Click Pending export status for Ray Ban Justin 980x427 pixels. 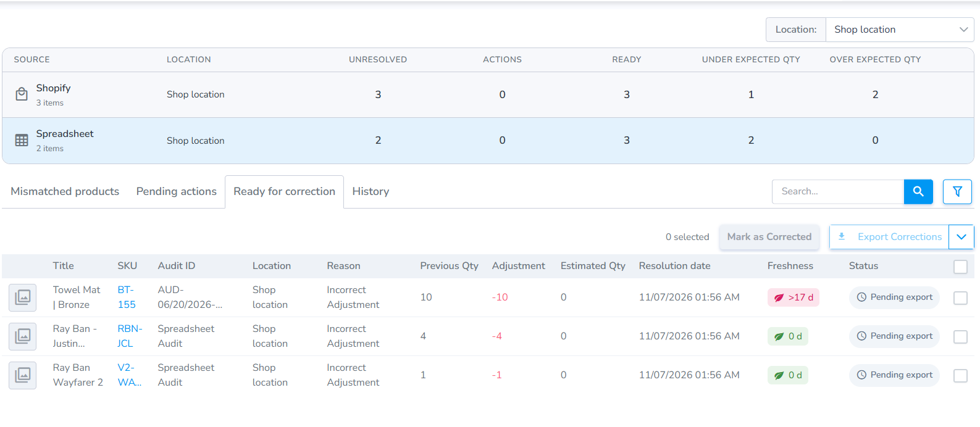894,336
